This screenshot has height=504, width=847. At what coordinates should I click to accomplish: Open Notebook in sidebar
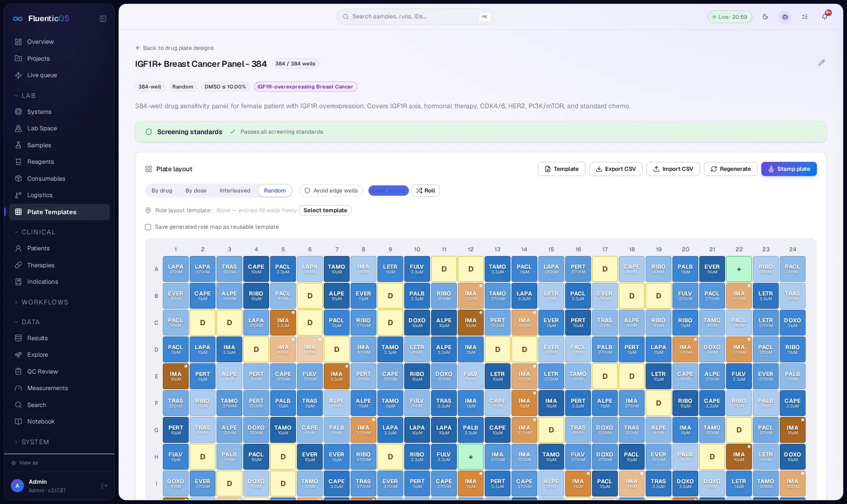[59, 422]
